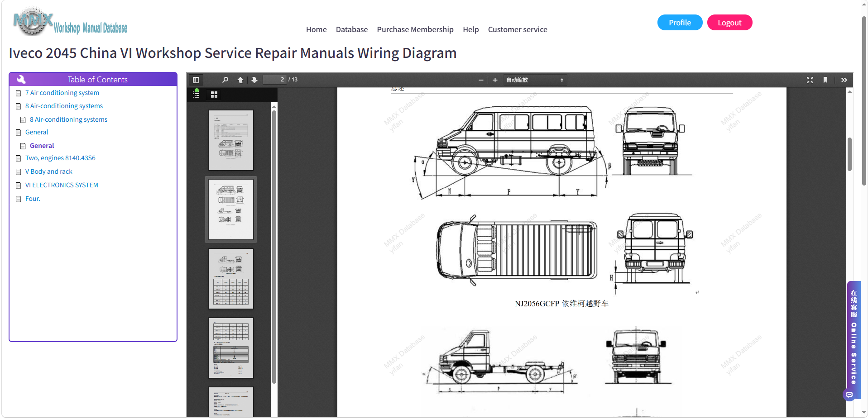Image resolution: width=868 pixels, height=419 pixels.
Task: Click the page number input field
Action: (x=275, y=80)
